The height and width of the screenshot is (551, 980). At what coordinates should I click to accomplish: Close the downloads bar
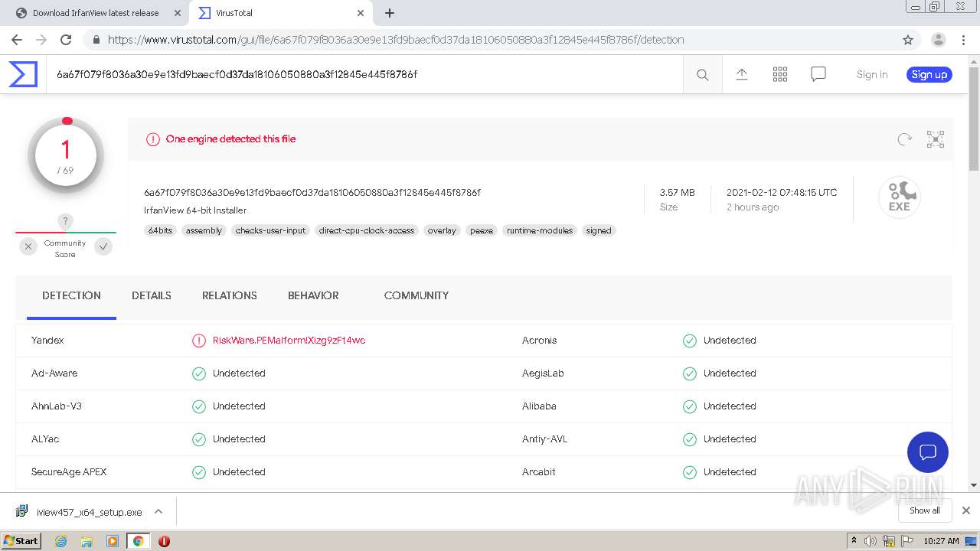[966, 510]
